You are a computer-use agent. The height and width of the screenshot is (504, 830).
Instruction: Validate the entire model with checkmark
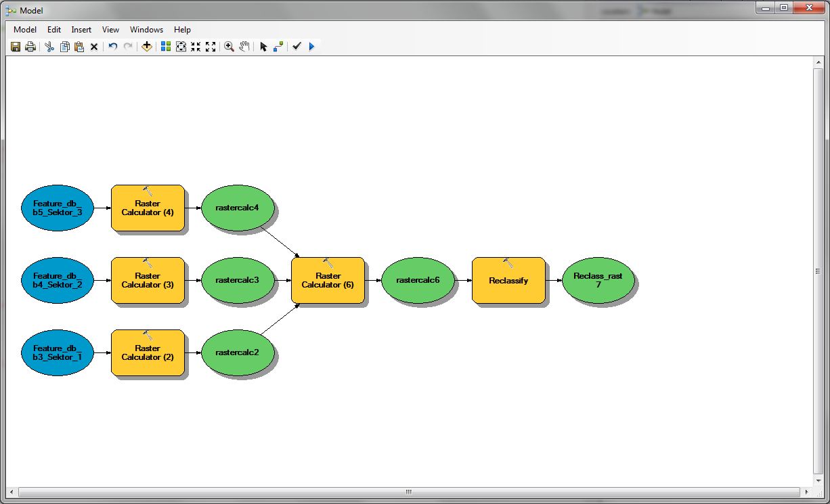pos(297,47)
